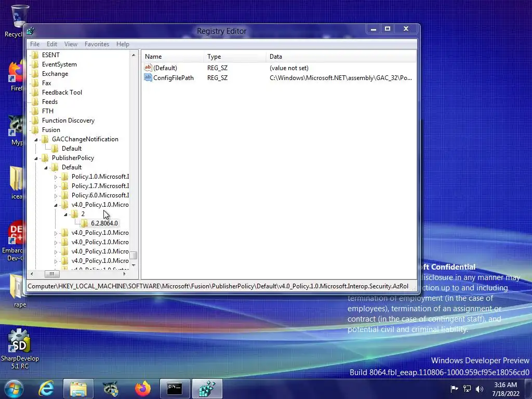The width and height of the screenshot is (532, 399).
Task: Collapse the key containing subkey 2
Action: tap(56, 205)
